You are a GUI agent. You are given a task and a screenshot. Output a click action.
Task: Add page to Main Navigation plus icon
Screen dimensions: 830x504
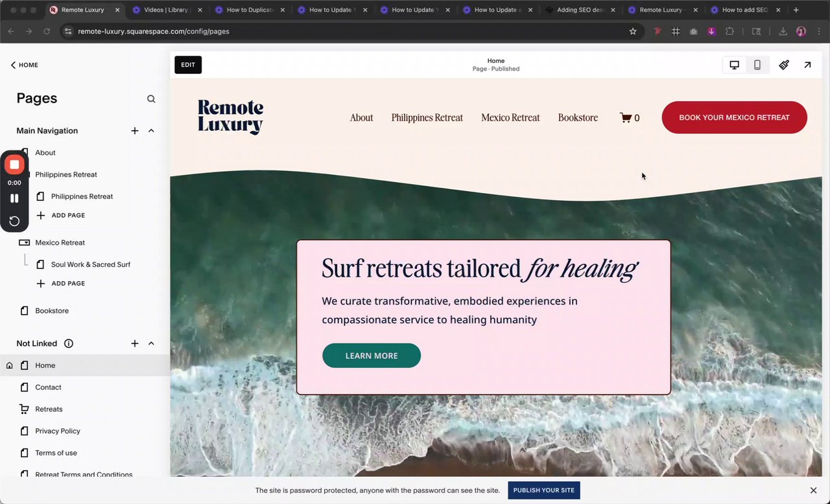[x=135, y=131]
